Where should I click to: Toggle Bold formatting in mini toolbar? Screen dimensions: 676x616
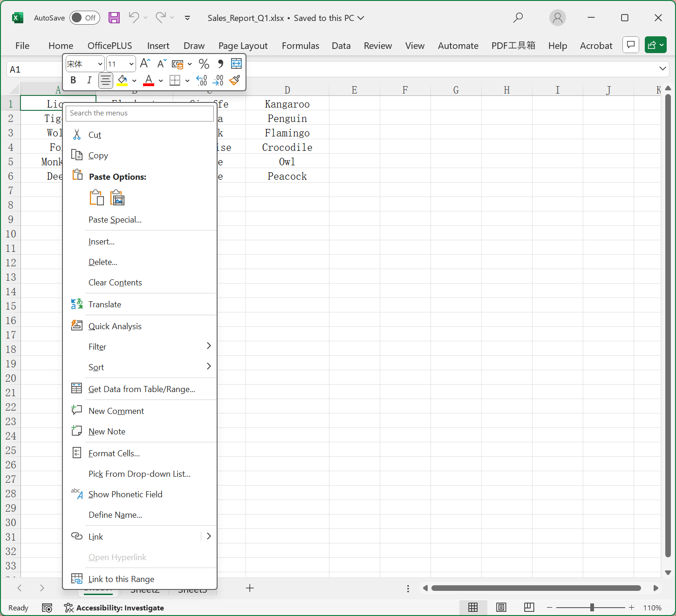pos(73,81)
